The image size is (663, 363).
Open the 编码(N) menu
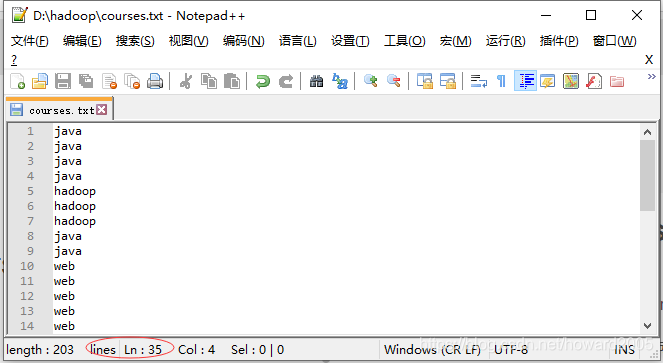(x=244, y=41)
